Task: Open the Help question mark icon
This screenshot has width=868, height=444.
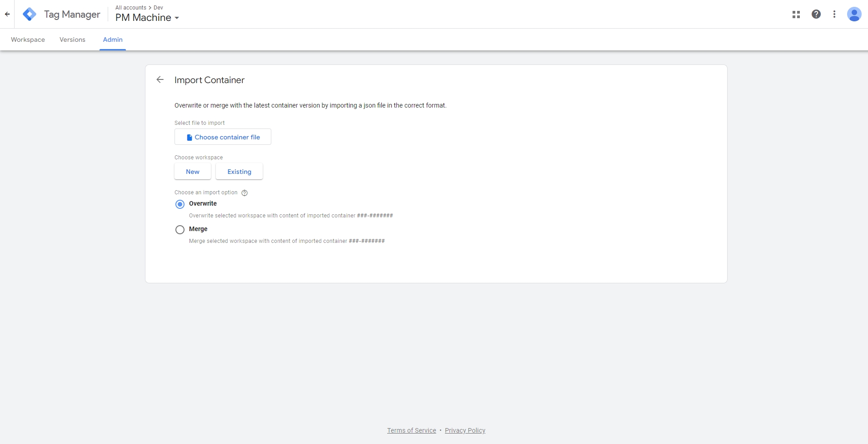Action: click(816, 14)
